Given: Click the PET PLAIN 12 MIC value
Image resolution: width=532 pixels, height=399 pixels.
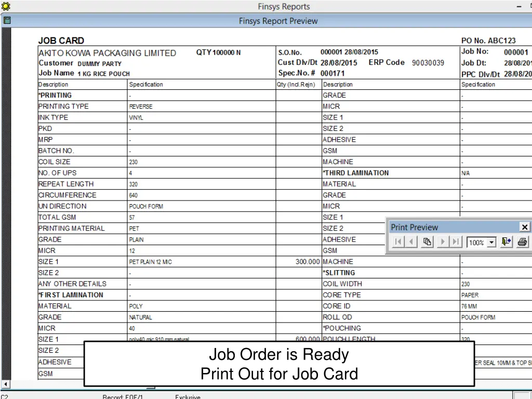Looking at the screenshot, I should pos(150,262).
